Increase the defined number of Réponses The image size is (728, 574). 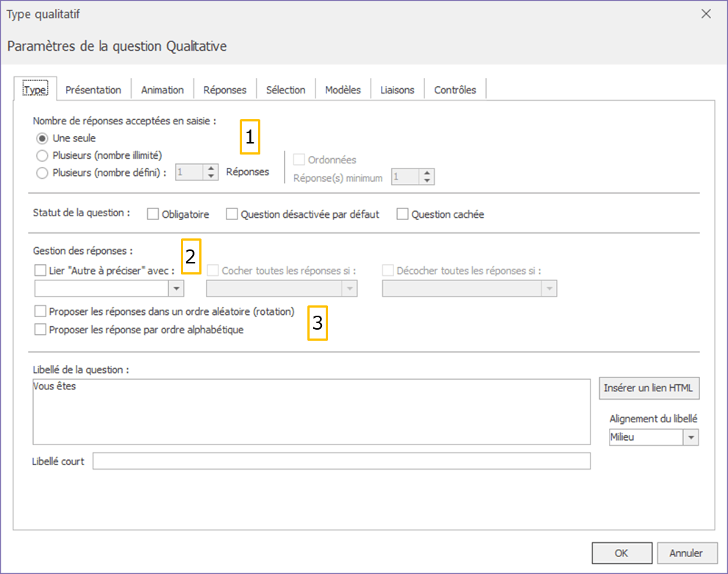211,169
